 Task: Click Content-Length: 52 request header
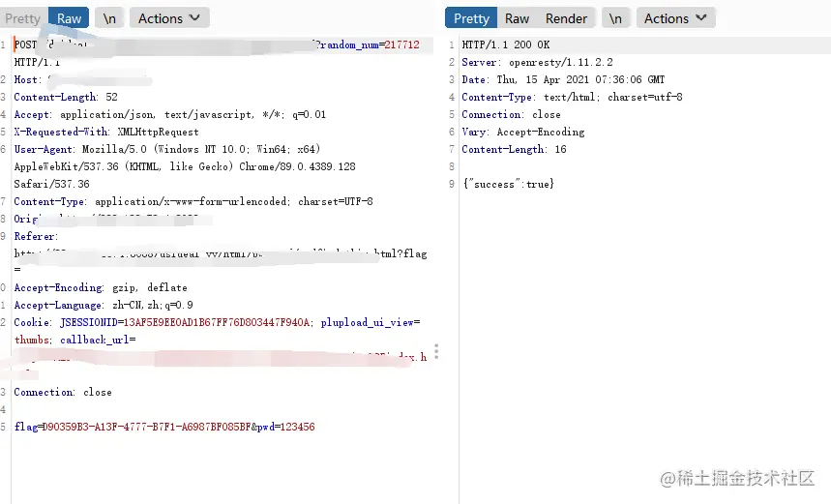coord(66,97)
